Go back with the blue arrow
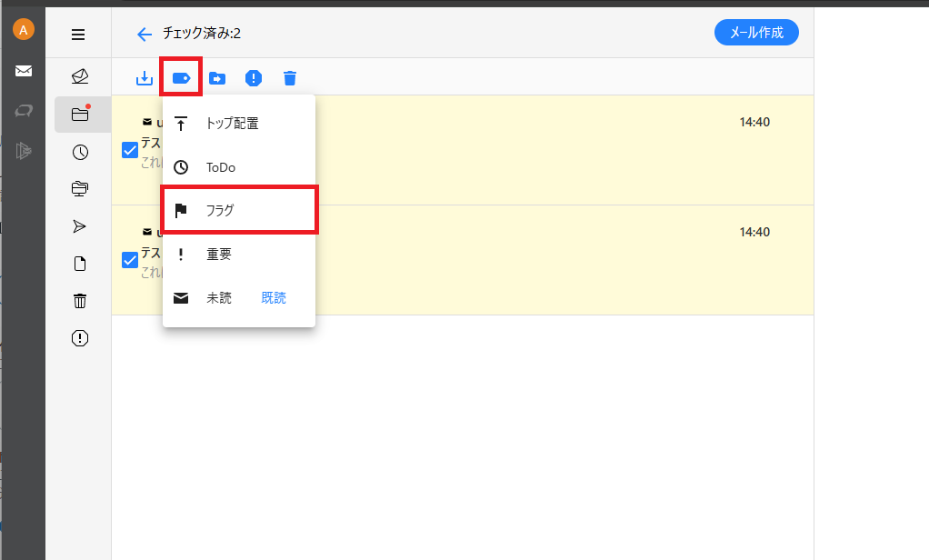 [144, 35]
